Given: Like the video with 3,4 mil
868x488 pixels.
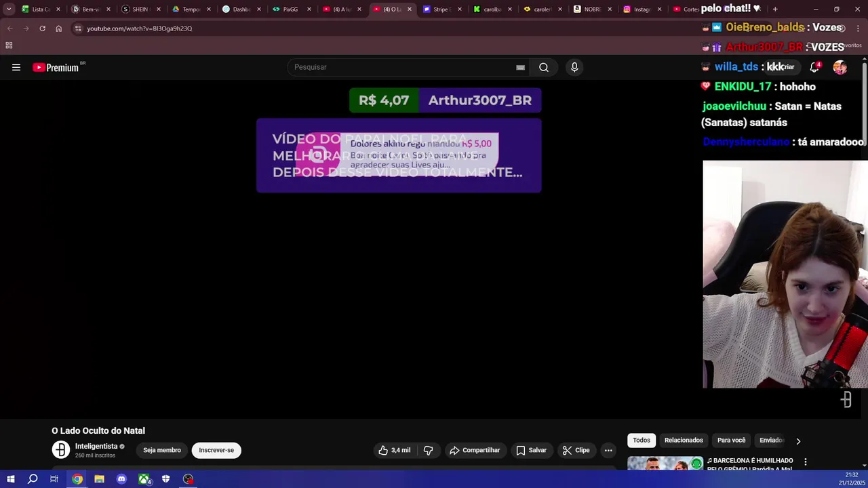Looking at the screenshot, I should [x=394, y=450].
